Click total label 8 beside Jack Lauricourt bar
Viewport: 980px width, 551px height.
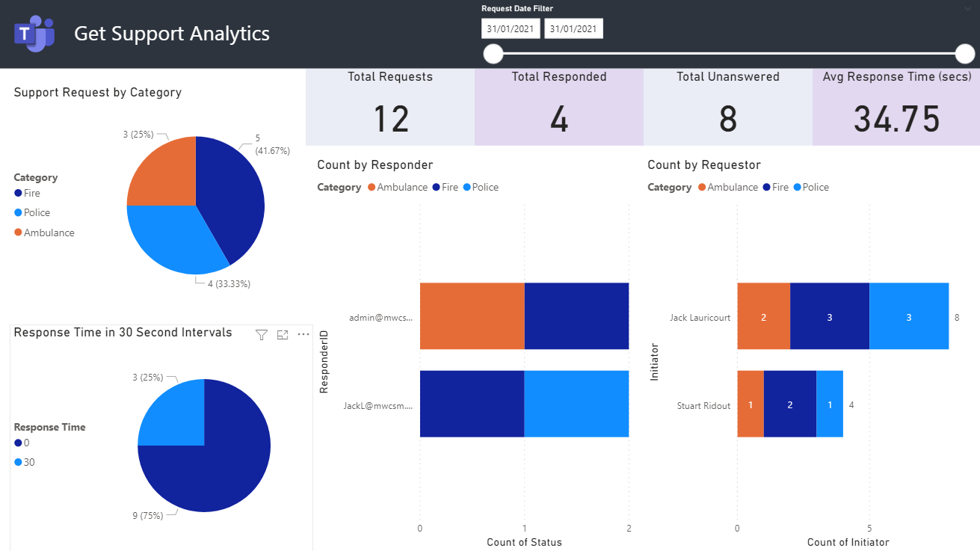point(957,317)
